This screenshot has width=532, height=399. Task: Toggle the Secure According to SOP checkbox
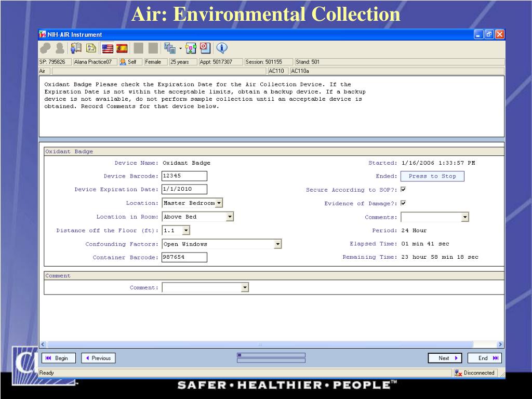pyautogui.click(x=403, y=189)
